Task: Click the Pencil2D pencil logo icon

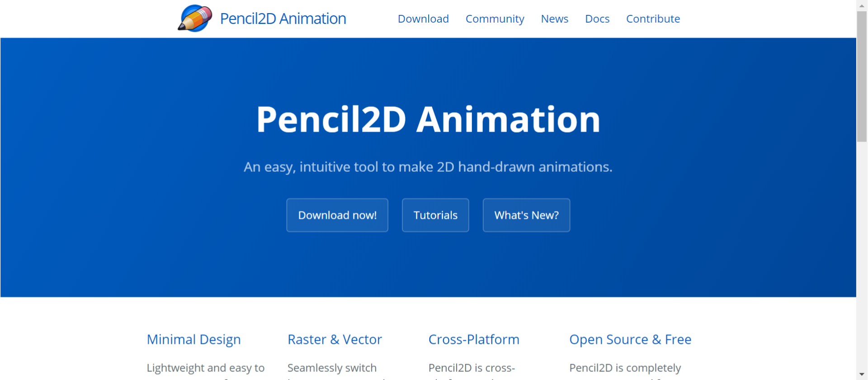Action: pos(195,19)
